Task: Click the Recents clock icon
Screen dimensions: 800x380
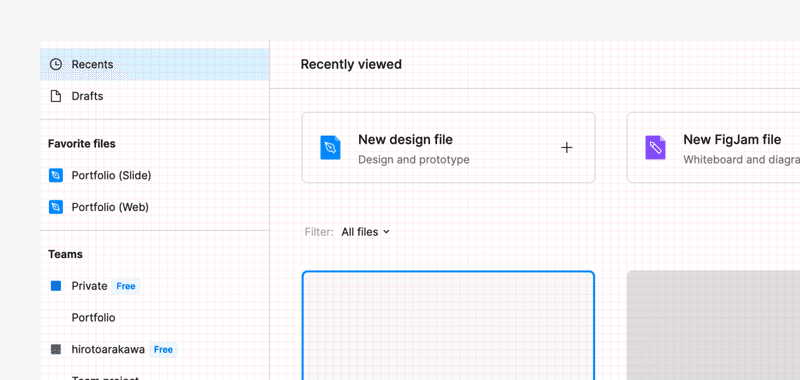Action: (x=56, y=64)
